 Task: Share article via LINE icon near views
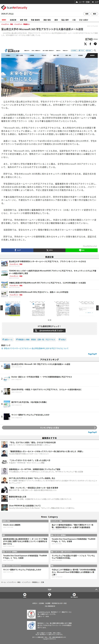point(95,44)
